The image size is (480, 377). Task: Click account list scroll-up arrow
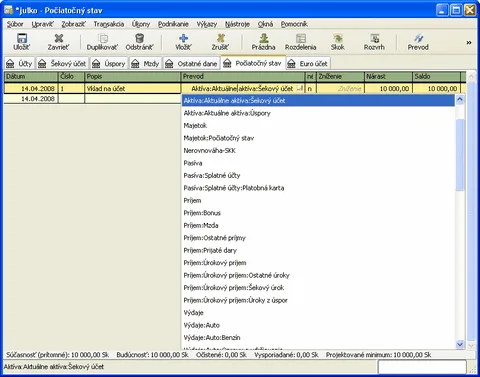click(x=460, y=99)
